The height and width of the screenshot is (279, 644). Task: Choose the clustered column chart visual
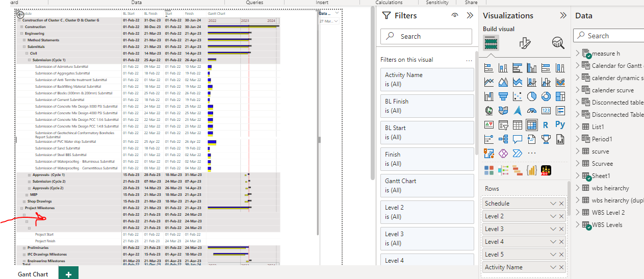532,68
